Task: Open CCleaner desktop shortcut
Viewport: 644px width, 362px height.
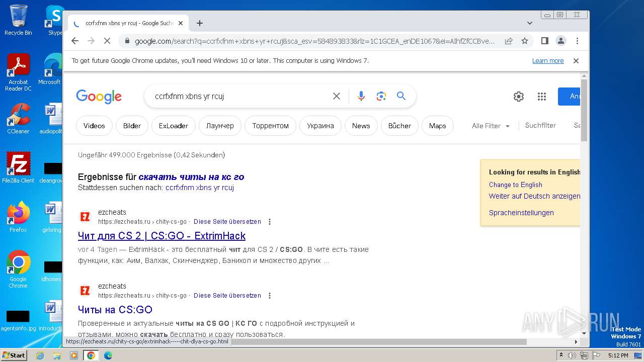Action: click(18, 119)
